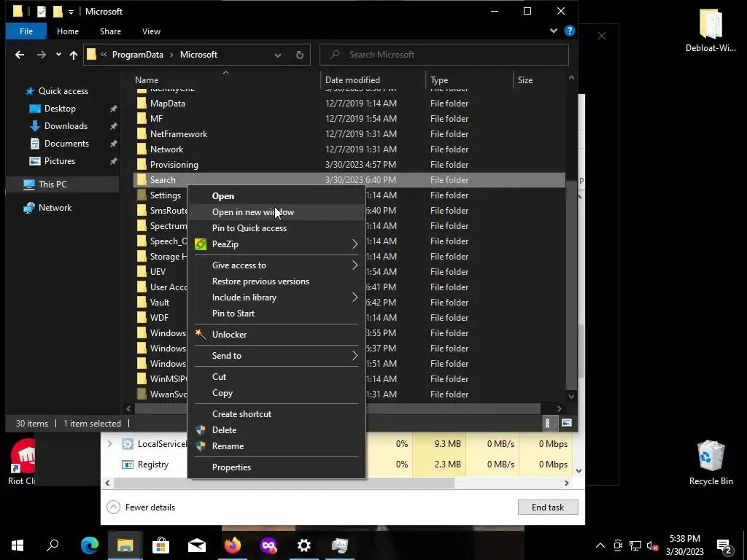747x560 pixels.
Task: Switch to large icons view layout
Action: tap(566, 423)
